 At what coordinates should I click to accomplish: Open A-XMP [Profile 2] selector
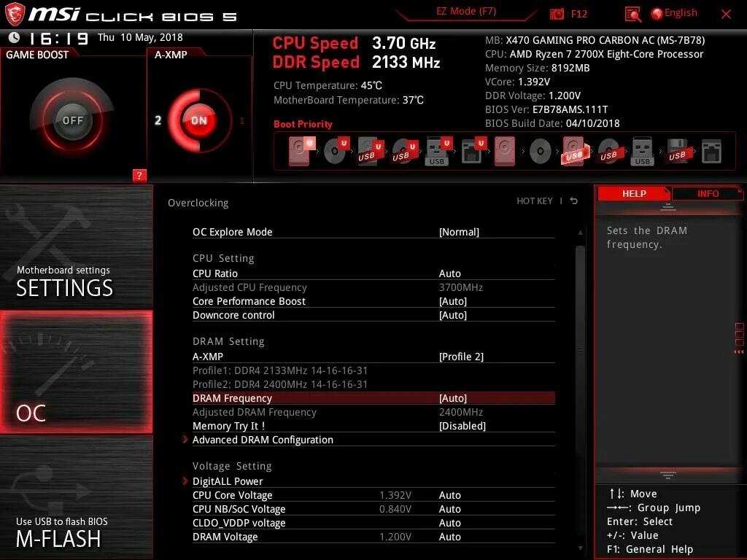tap(461, 356)
